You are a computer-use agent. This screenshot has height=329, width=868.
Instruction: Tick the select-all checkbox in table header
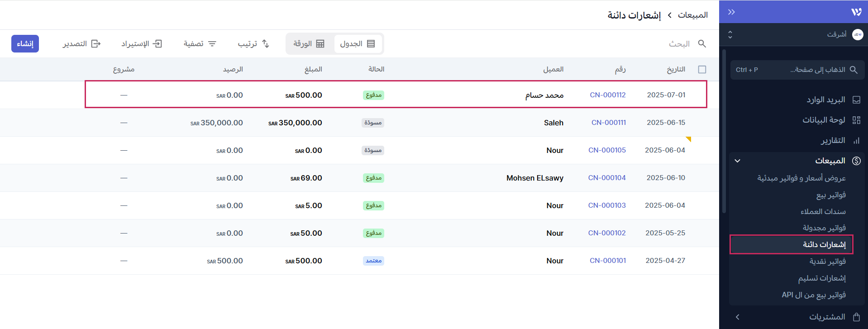click(x=702, y=69)
